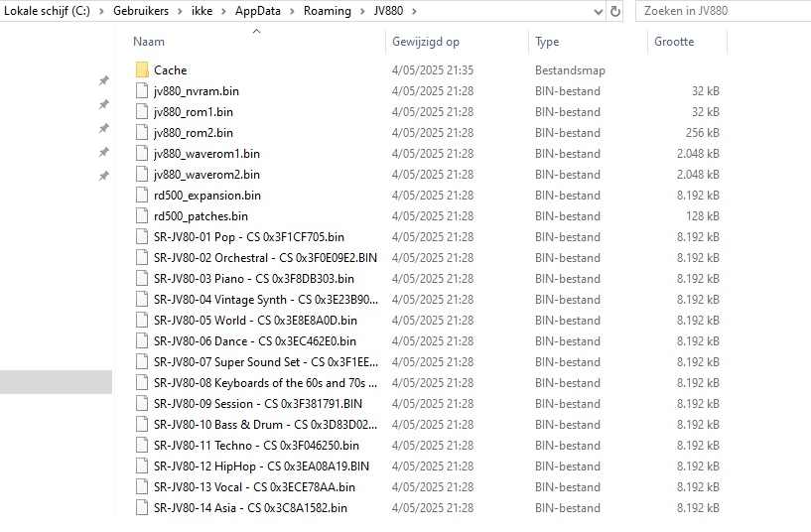The image size is (811, 532).
Task: Click the SR-JV80-07 Super Sound Set file icon
Action: tap(142, 362)
